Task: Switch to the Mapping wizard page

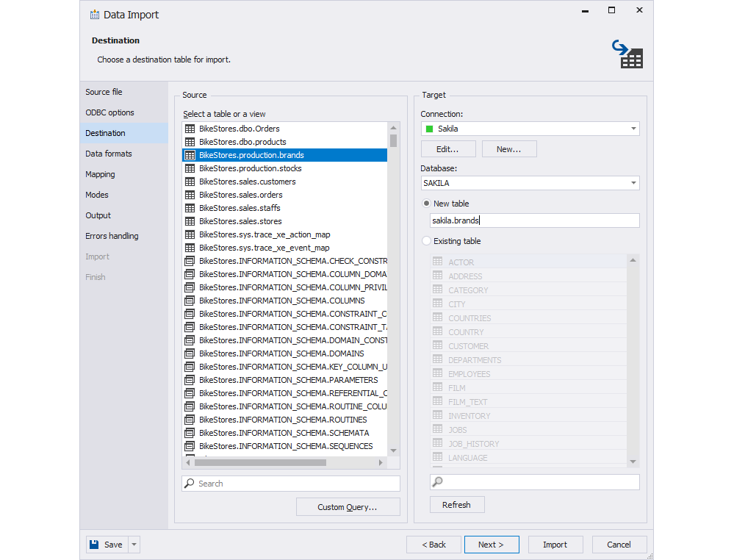Action: (x=100, y=174)
